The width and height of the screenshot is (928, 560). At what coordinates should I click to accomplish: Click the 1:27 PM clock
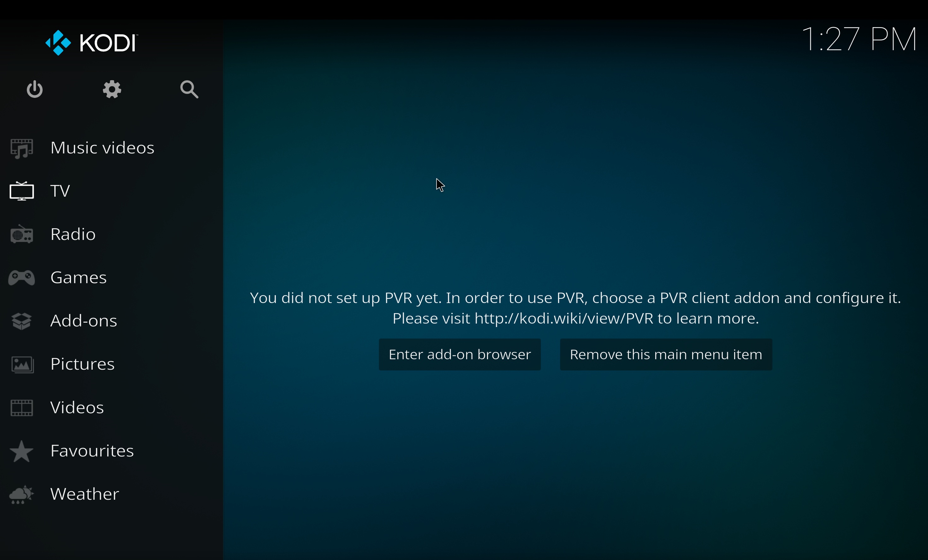(860, 39)
